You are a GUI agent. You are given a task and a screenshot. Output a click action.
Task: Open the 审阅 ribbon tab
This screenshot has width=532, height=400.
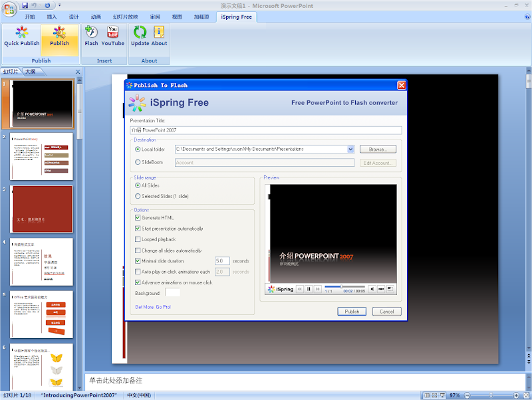(x=155, y=17)
